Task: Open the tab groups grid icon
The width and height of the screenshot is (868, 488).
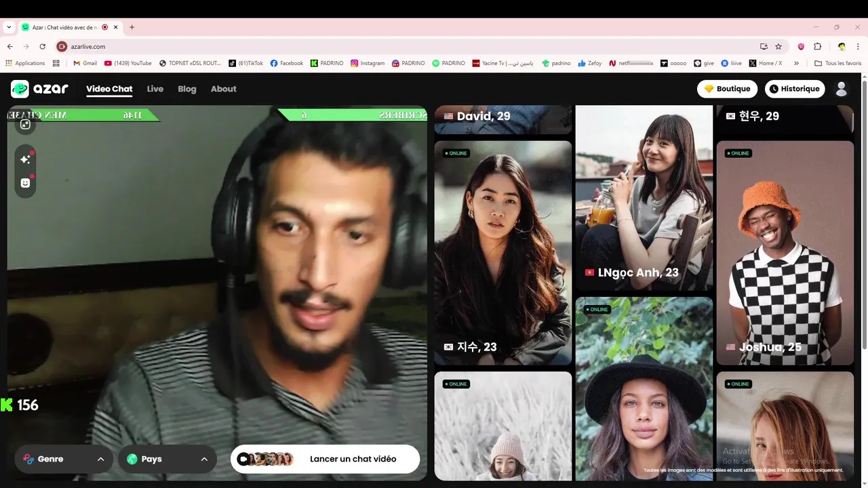Action: pyautogui.click(x=56, y=63)
